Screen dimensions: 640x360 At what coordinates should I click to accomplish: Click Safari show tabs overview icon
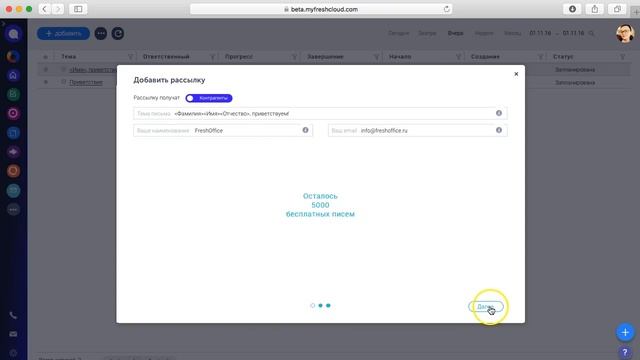click(617, 9)
